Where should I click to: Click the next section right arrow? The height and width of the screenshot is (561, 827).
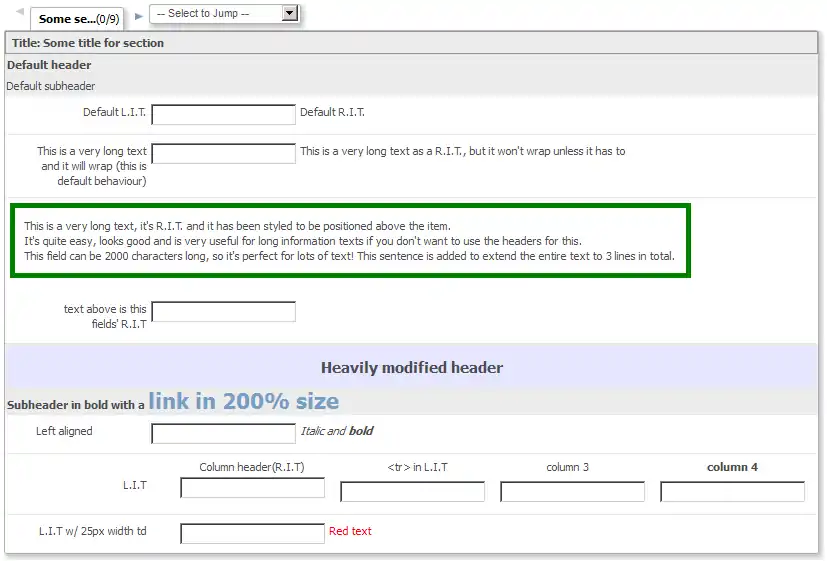(139, 16)
